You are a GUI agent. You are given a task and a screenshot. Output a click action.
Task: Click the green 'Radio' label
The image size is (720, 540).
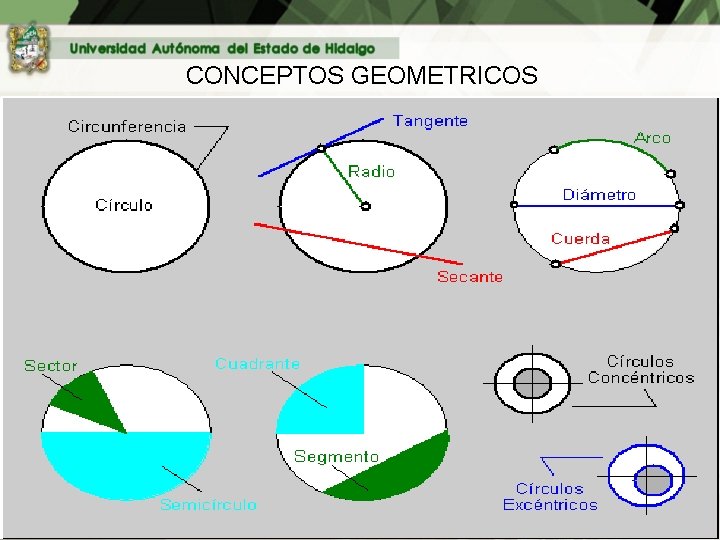[x=371, y=172]
